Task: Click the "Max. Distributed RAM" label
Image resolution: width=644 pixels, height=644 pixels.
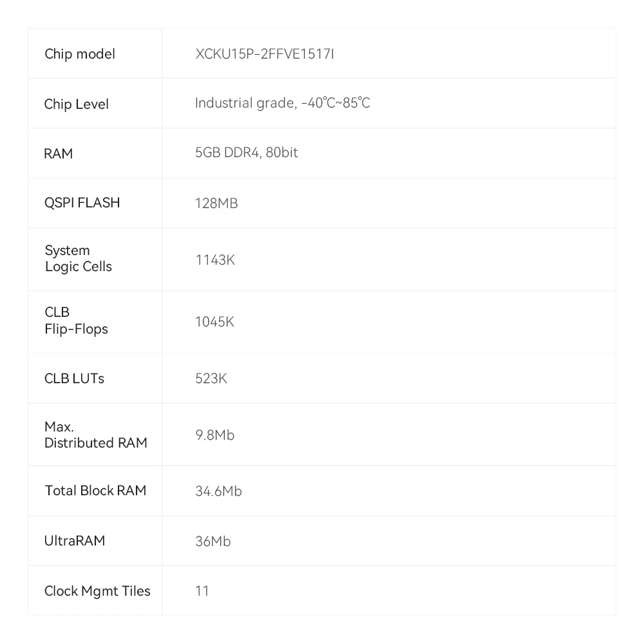Action: 95,435
